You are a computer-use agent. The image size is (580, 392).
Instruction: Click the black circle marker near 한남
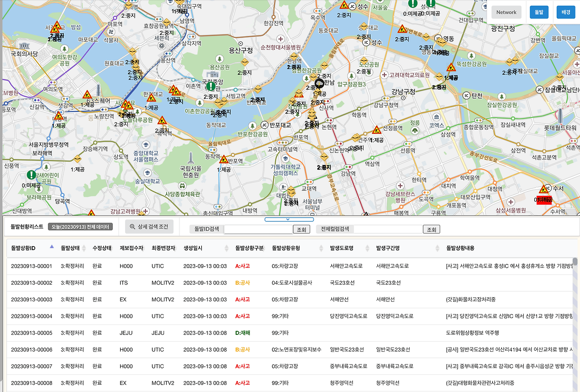[319, 83]
